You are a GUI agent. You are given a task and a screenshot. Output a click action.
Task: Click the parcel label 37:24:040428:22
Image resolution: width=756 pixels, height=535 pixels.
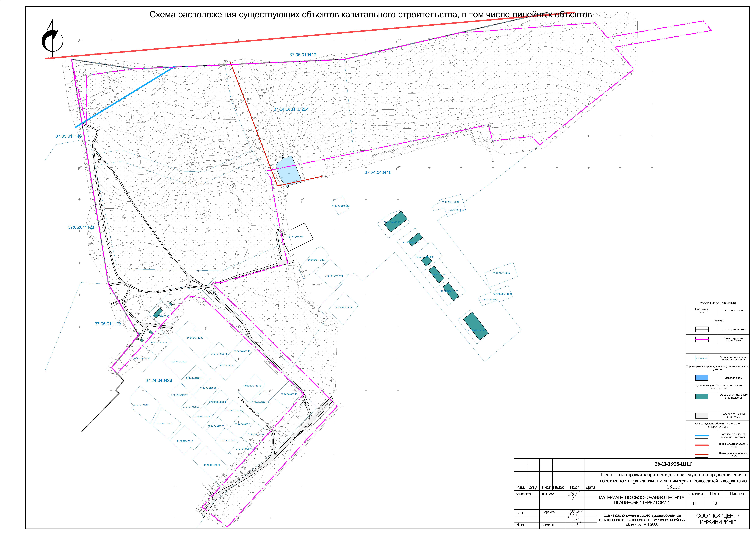(x=159, y=343)
